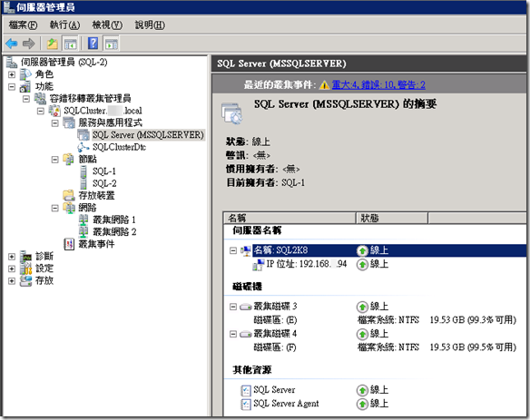Toggle the show/hide action pane icon
Screen dimensions: 530x420
(x=112, y=44)
